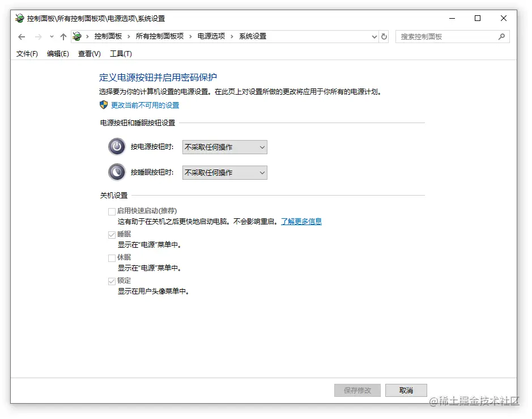This screenshot has width=532, height=419.
Task: Click the refresh icon in the address bar
Action: point(384,36)
